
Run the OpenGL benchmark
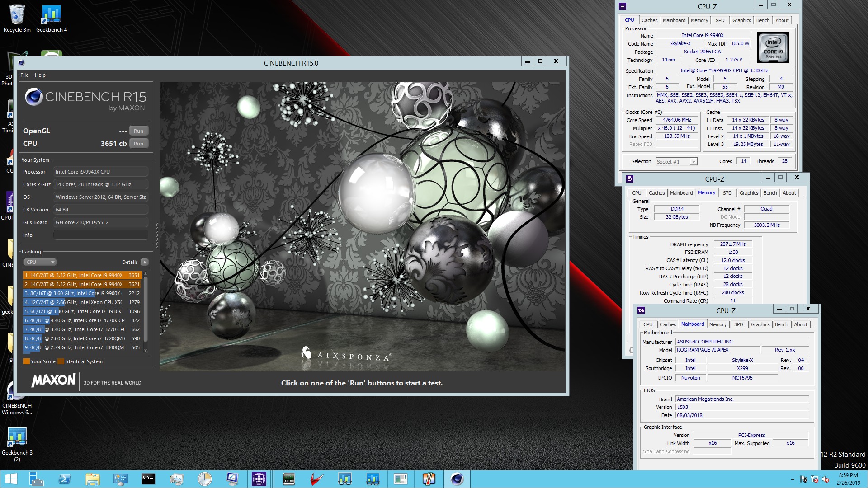pos(139,131)
